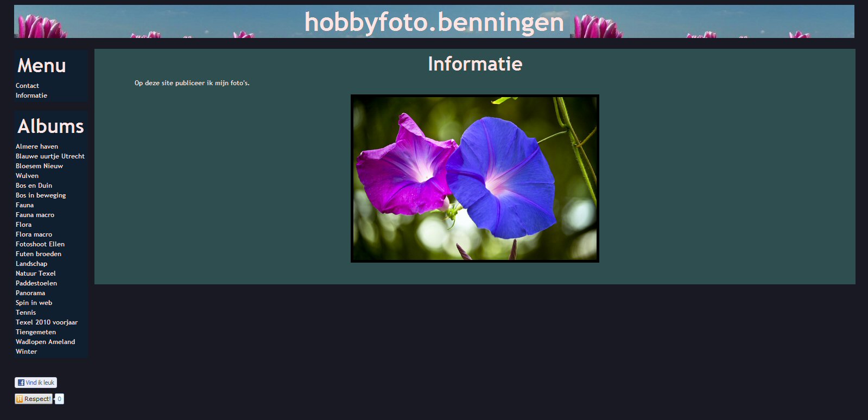Open the Flora album
This screenshot has width=868, height=420.
pyautogui.click(x=23, y=225)
